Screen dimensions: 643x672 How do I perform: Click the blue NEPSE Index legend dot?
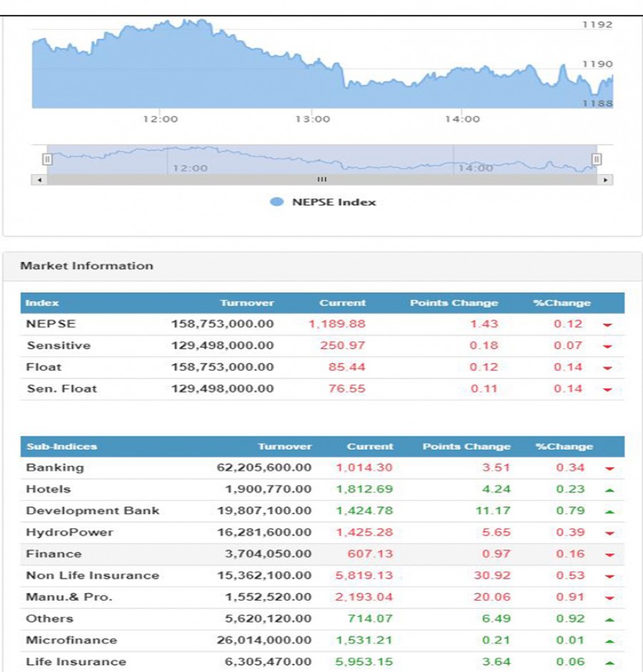tap(277, 202)
